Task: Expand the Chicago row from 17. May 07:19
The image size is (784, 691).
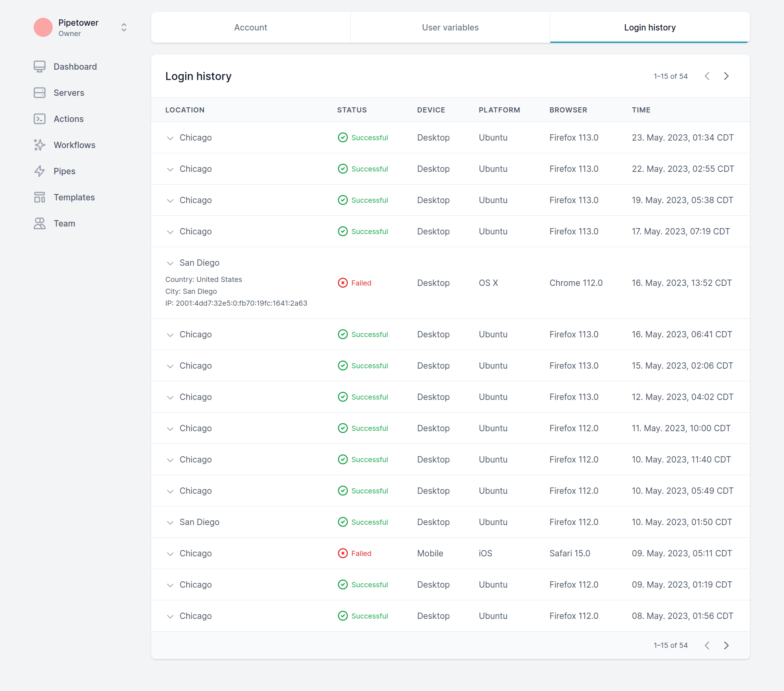Action: click(x=170, y=232)
